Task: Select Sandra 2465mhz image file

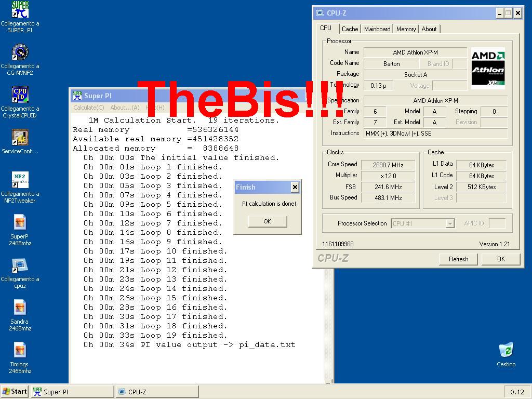Action: pos(20,315)
